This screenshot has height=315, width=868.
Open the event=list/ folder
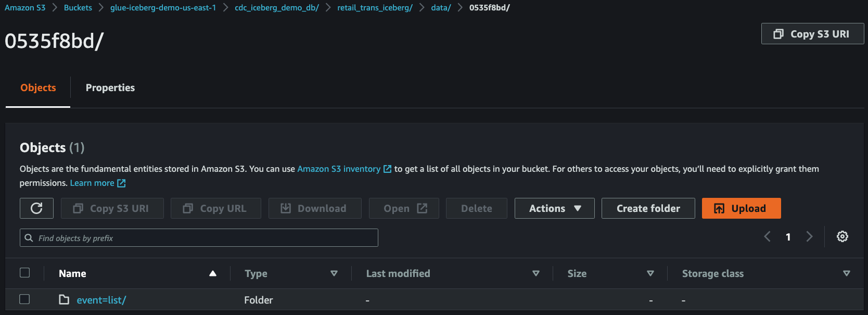pos(101,300)
